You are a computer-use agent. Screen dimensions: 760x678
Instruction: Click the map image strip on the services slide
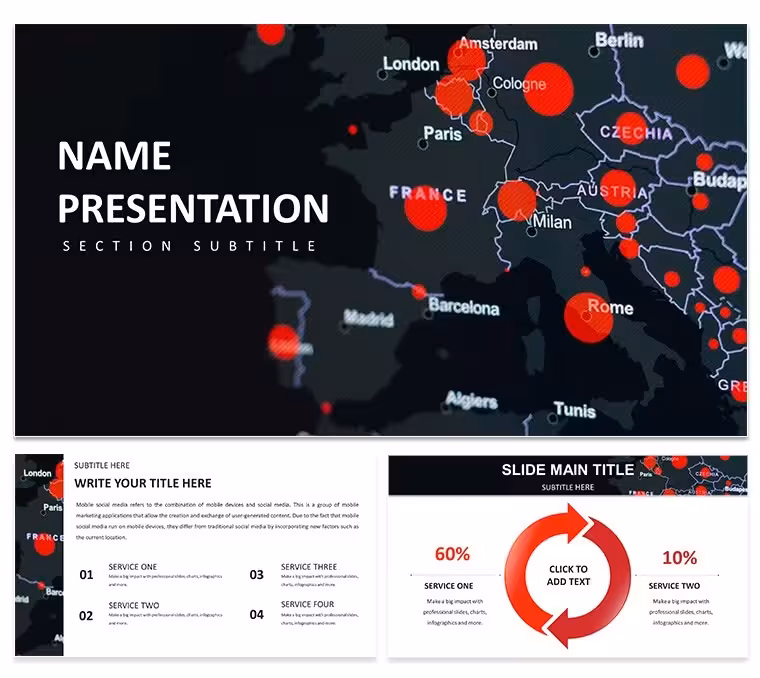coord(39,555)
